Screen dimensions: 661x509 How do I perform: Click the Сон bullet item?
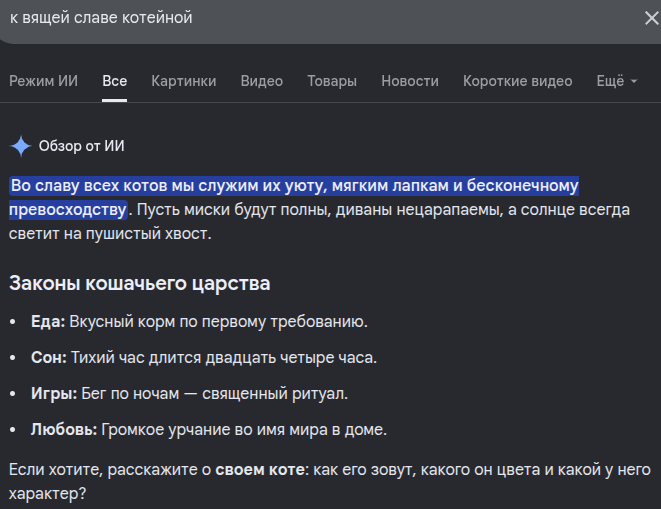[204, 358]
